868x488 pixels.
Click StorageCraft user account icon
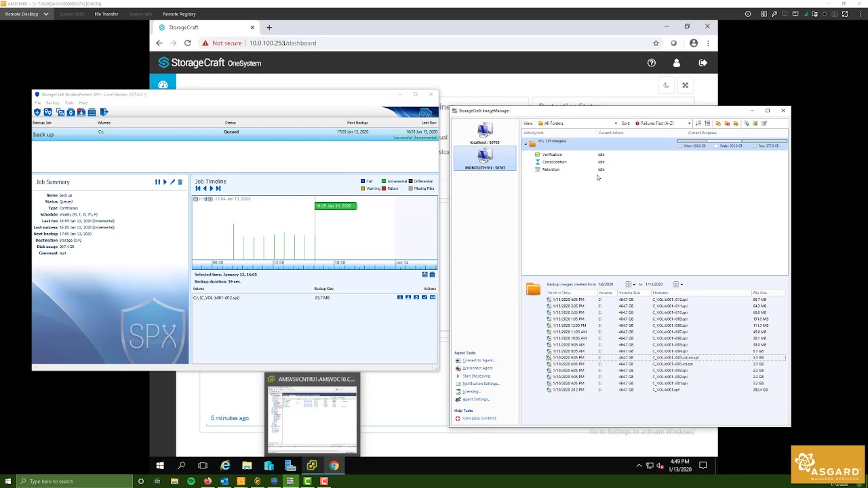tap(676, 63)
